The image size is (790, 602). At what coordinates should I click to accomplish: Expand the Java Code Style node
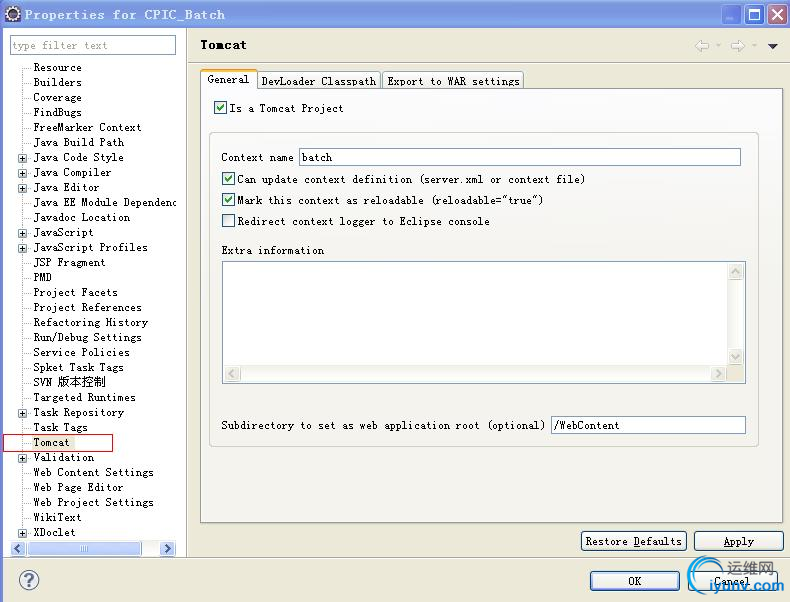coord(22,158)
